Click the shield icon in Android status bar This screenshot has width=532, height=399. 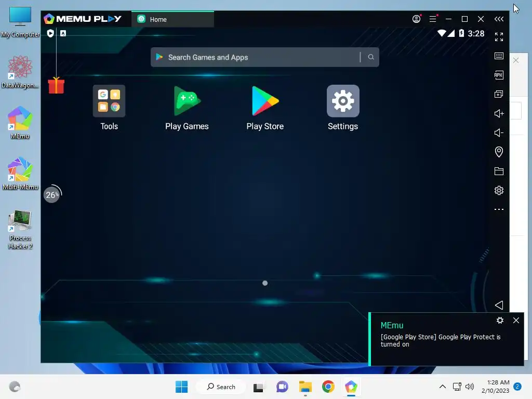click(x=50, y=33)
